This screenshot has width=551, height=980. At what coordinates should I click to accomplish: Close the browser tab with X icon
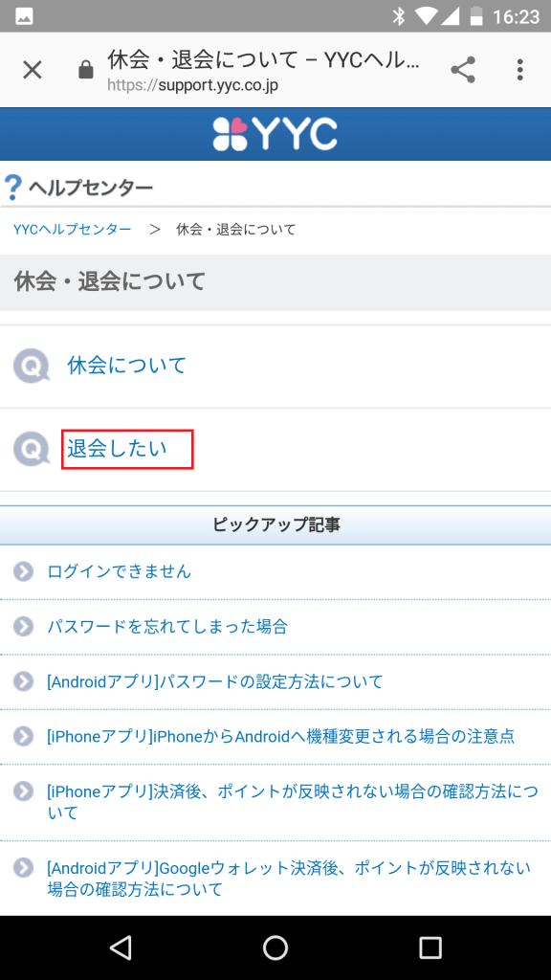point(32,70)
